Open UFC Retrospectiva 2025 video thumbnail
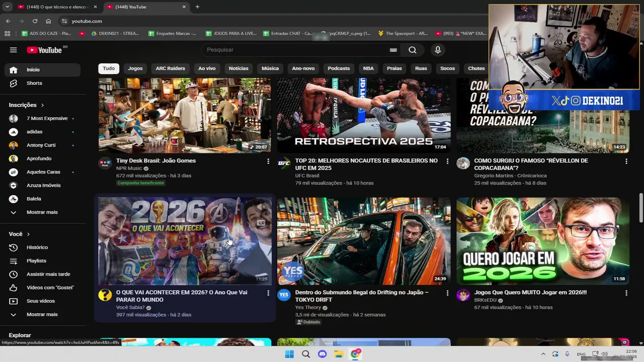Image resolution: width=644 pixels, height=362 pixels. point(364,115)
